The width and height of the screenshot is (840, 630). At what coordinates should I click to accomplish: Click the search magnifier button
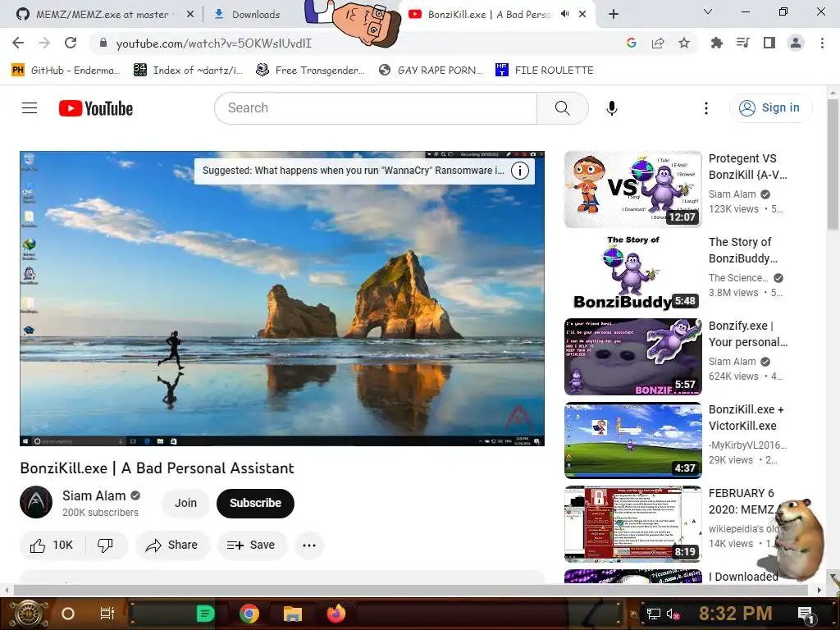[563, 108]
